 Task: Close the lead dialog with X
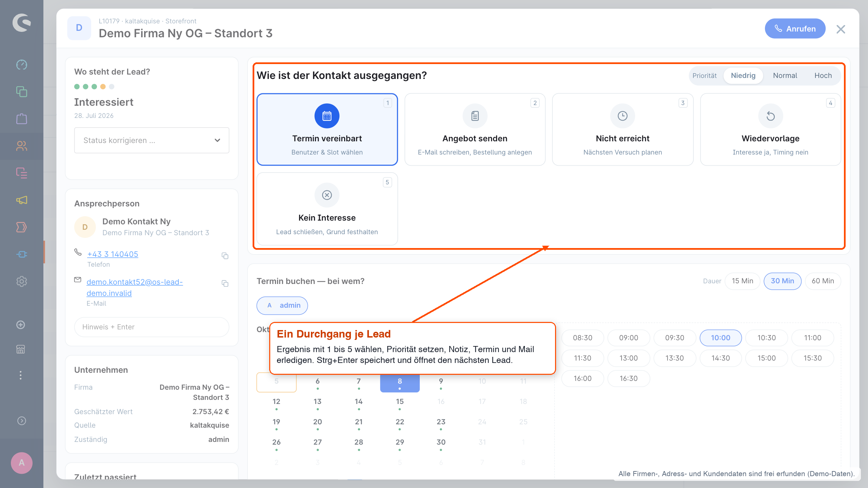pyautogui.click(x=841, y=29)
